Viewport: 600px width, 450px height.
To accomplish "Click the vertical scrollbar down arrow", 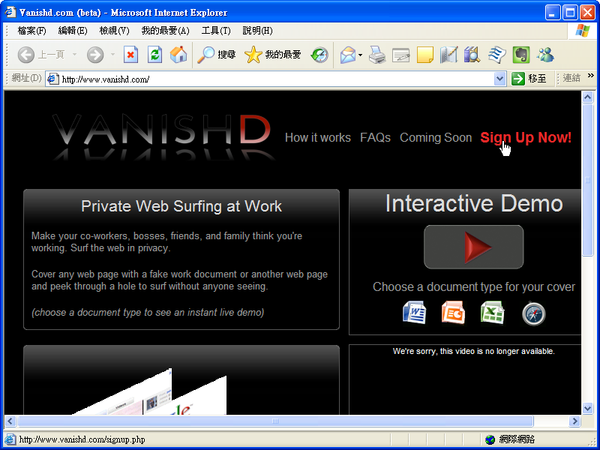I will tap(588, 408).
